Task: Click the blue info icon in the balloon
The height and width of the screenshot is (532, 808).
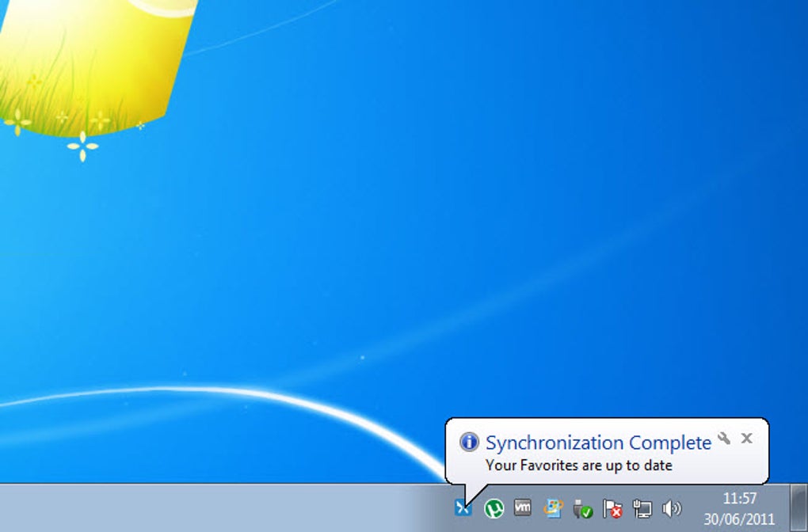Action: click(469, 442)
